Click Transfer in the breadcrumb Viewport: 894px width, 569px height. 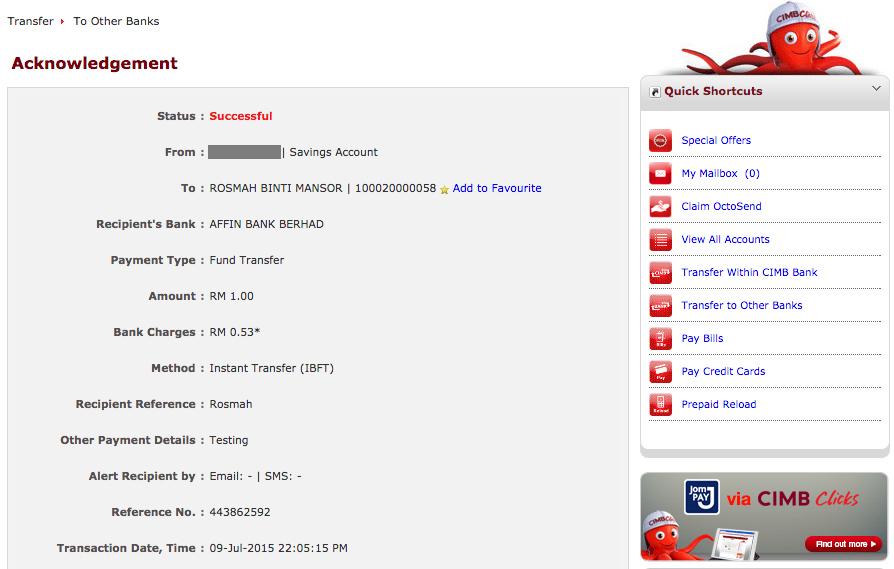click(x=30, y=21)
